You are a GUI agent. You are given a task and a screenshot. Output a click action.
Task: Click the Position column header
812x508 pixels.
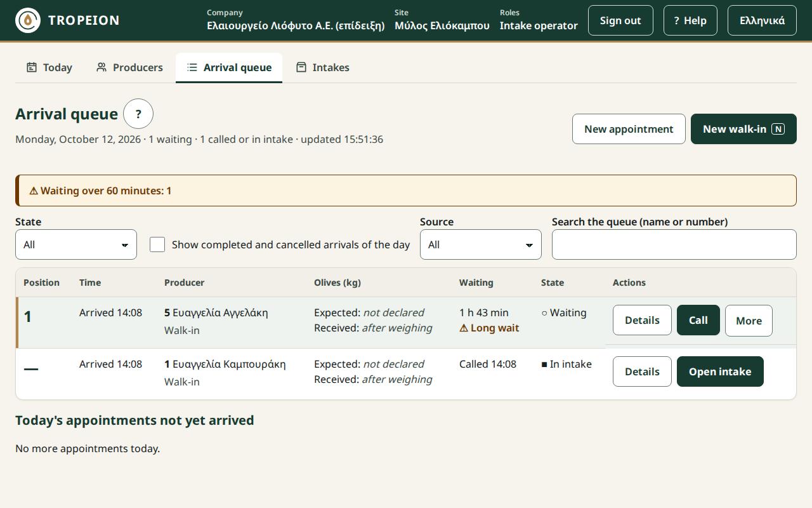[41, 283]
